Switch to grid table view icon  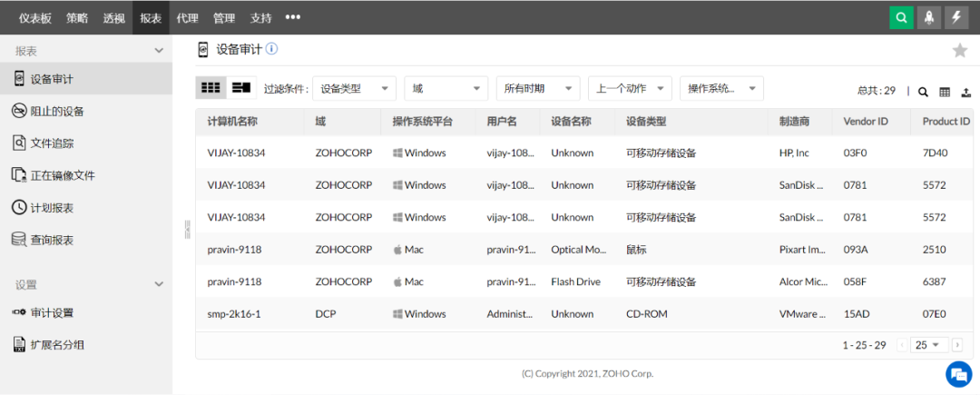point(211,88)
